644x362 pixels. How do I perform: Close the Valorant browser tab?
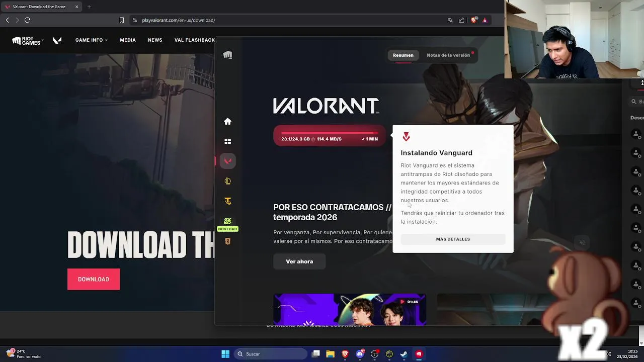(x=76, y=7)
